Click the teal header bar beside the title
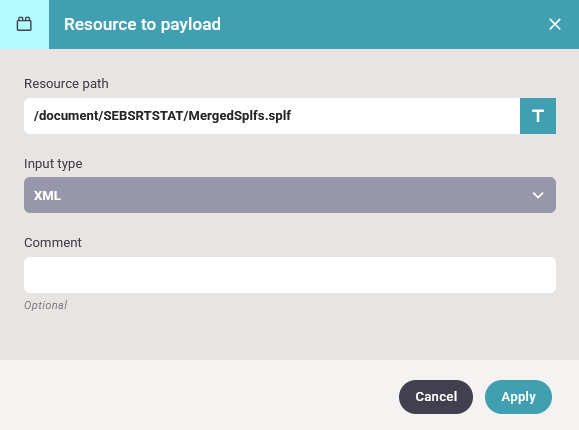Viewport: 579px width, 430px height. [x=384, y=24]
